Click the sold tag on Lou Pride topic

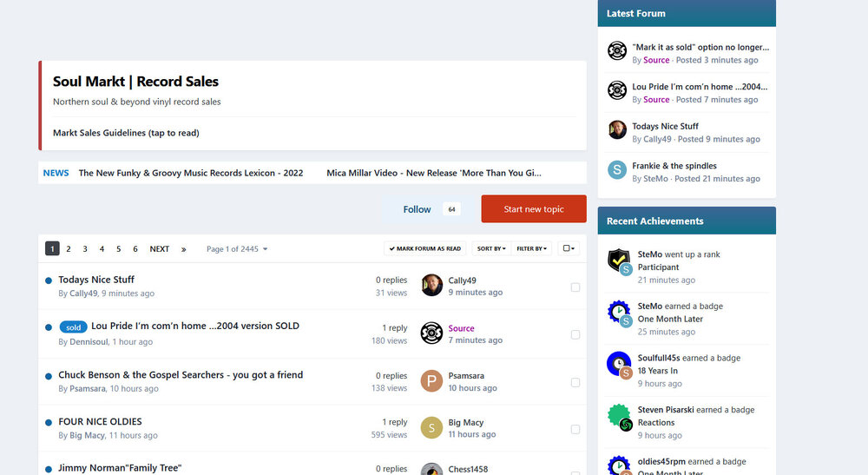73,327
